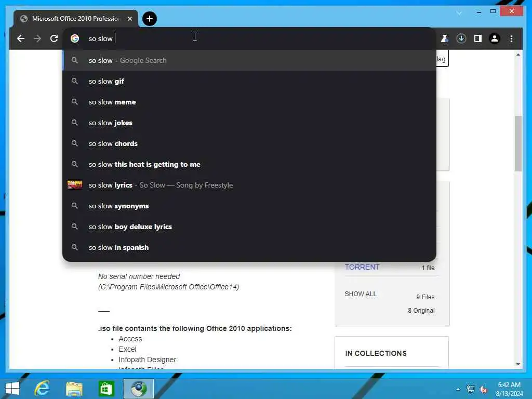Choose the 'so slow in spanish' suggestion
The image size is (532, 399).
[249, 247]
